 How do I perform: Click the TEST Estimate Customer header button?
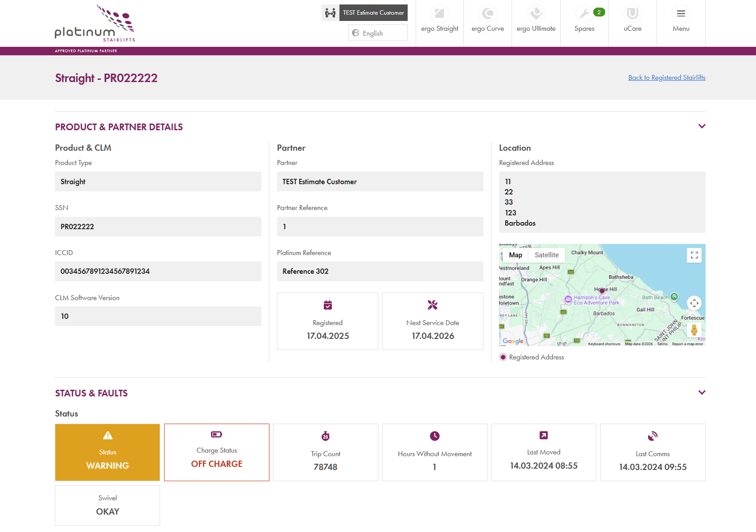[x=373, y=13]
